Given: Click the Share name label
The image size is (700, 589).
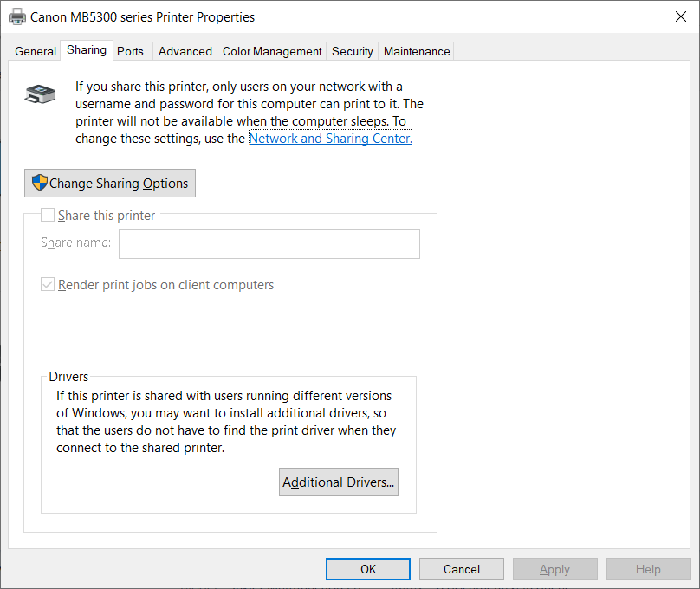Looking at the screenshot, I should (x=76, y=243).
